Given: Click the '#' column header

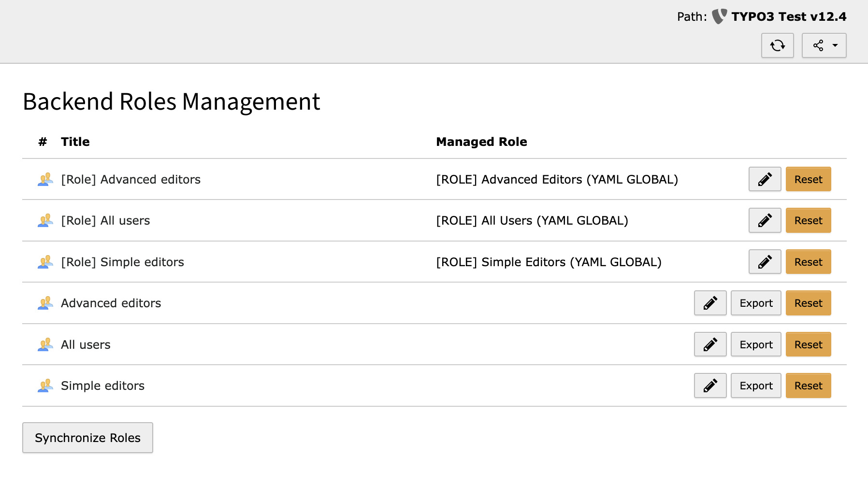Looking at the screenshot, I should [x=43, y=142].
